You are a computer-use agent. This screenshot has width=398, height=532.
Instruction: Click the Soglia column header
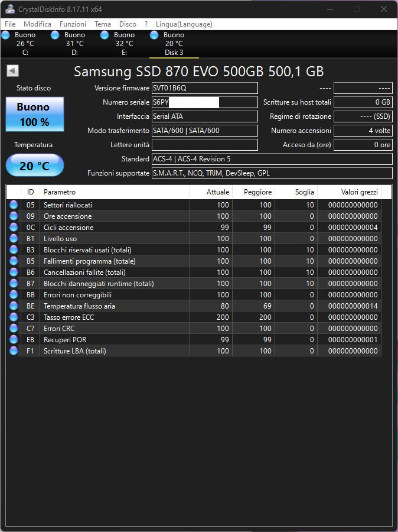coord(296,192)
